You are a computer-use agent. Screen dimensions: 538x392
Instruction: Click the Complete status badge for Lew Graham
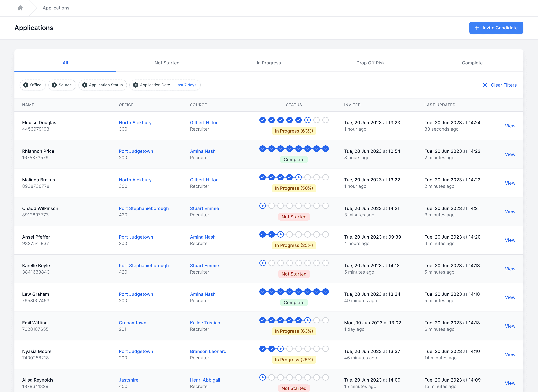tap(294, 303)
